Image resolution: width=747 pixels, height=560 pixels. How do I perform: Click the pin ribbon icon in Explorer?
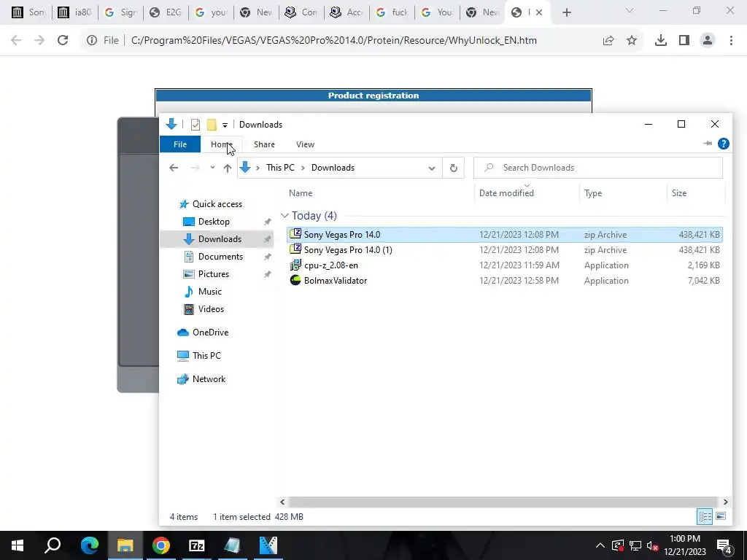click(x=708, y=144)
